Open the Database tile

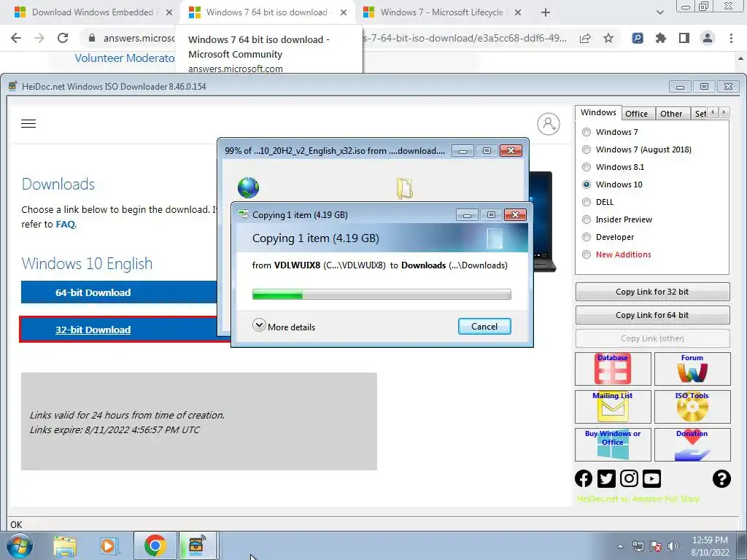(x=613, y=369)
